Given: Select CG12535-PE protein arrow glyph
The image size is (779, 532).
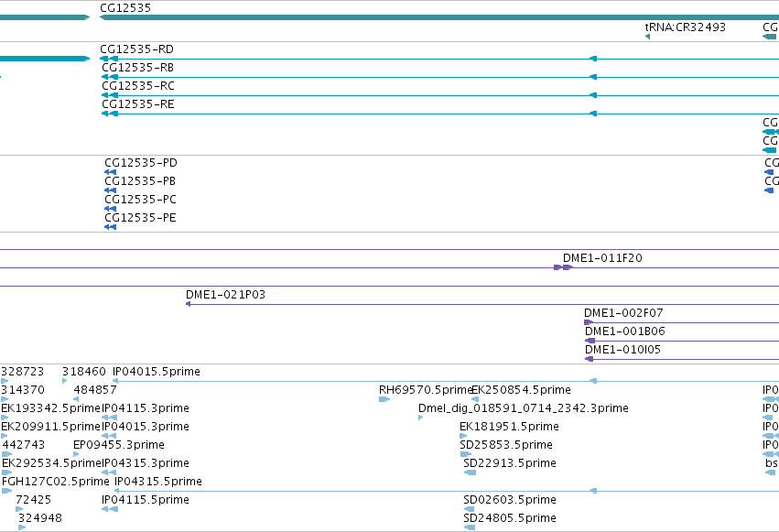Looking at the screenshot, I should pyautogui.click(x=110, y=227).
